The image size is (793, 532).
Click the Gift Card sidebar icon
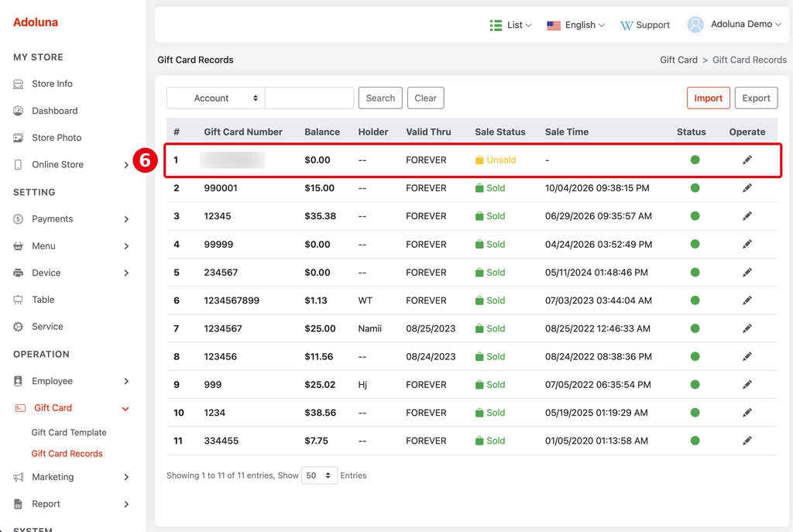click(20, 408)
